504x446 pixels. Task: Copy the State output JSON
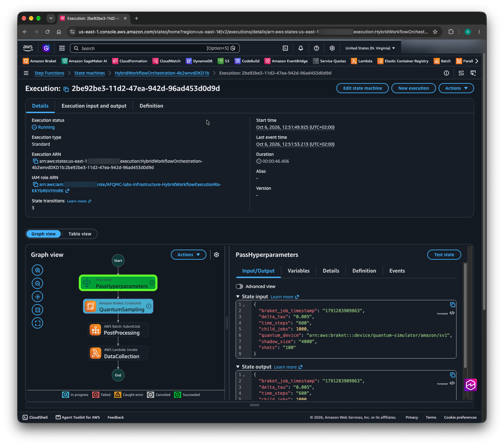(452, 375)
